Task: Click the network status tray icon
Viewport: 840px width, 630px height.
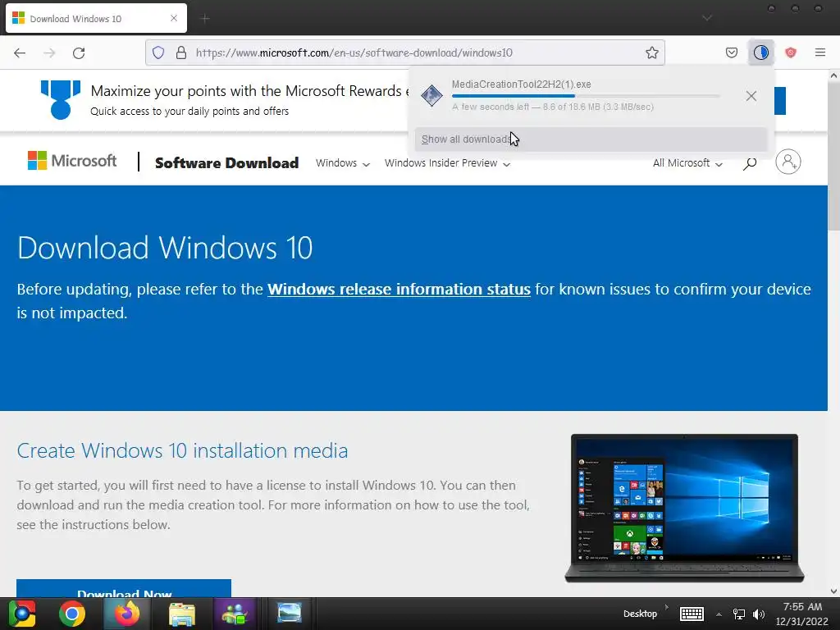Action: (x=739, y=614)
